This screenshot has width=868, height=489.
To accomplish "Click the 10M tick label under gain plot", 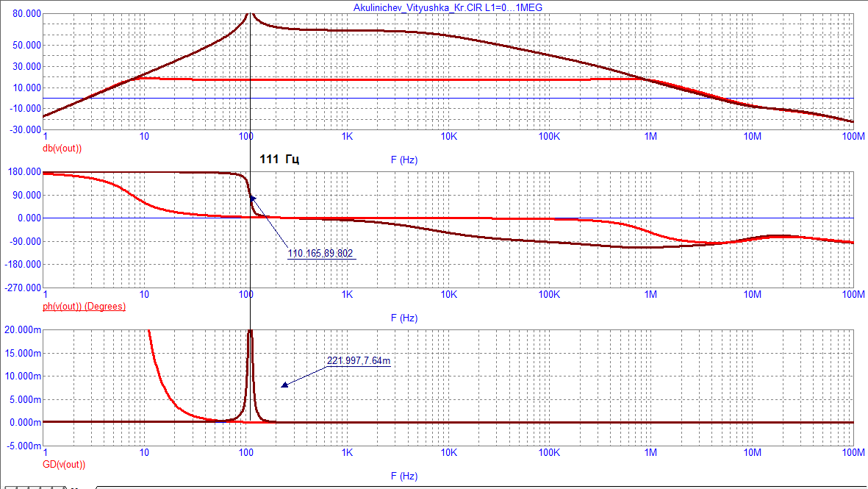I will pyautogui.click(x=752, y=137).
